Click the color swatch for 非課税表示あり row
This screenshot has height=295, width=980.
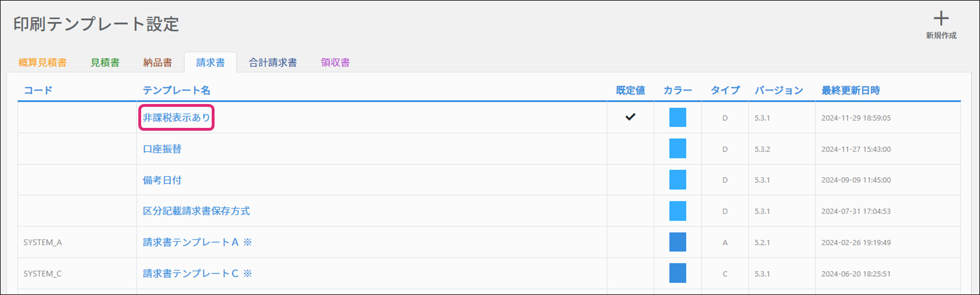click(x=677, y=117)
